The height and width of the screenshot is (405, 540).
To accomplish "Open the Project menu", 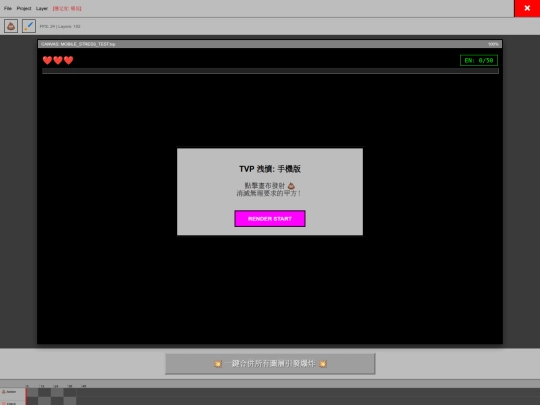I will [x=24, y=8].
